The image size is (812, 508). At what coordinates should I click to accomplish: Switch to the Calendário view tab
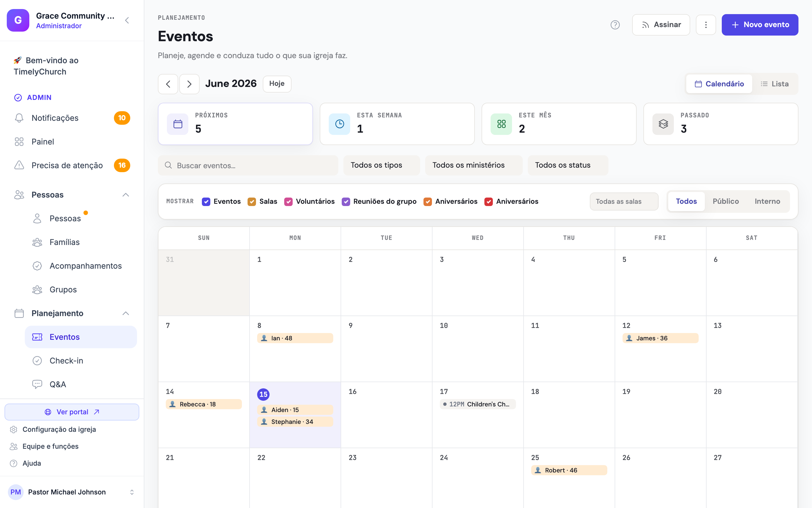click(x=719, y=84)
